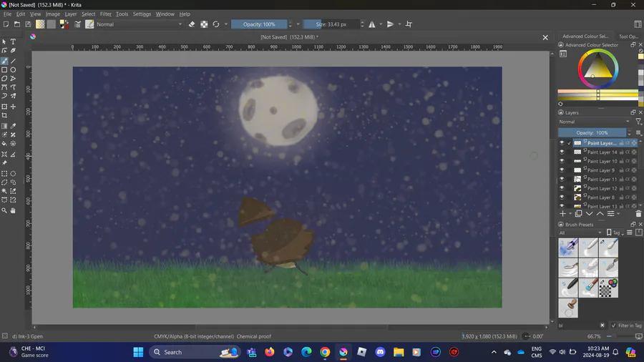Viewport: 644px width, 362px height.
Task: Select the Crop tool
Action: click(4, 116)
